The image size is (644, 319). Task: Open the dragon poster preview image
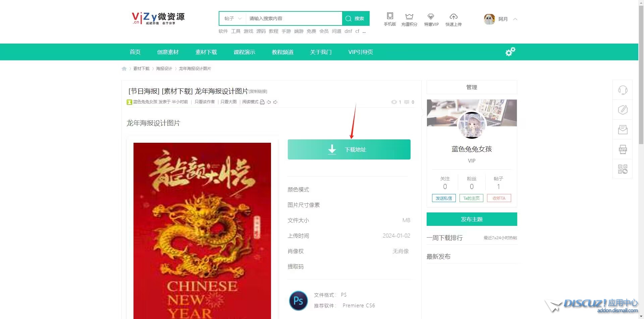pyautogui.click(x=202, y=231)
